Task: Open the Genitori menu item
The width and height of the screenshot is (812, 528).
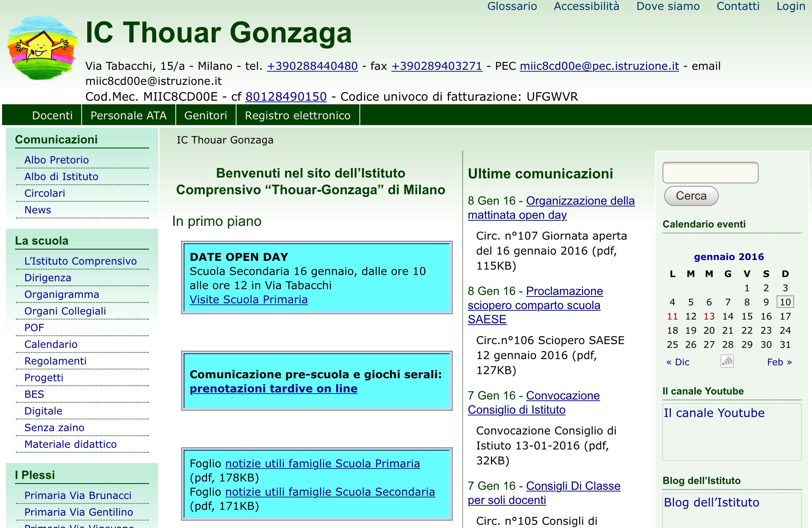Action: point(205,115)
